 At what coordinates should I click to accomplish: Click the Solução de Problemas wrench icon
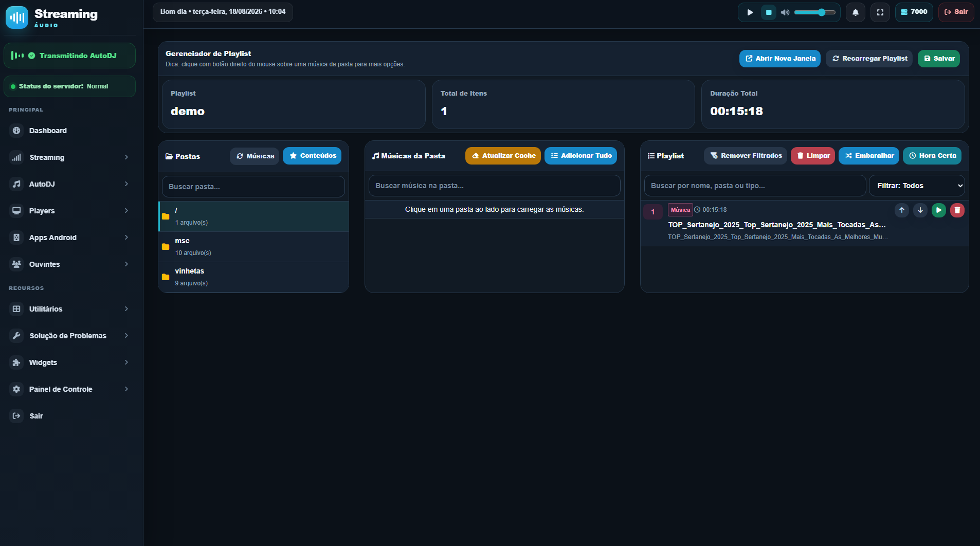[16, 336]
